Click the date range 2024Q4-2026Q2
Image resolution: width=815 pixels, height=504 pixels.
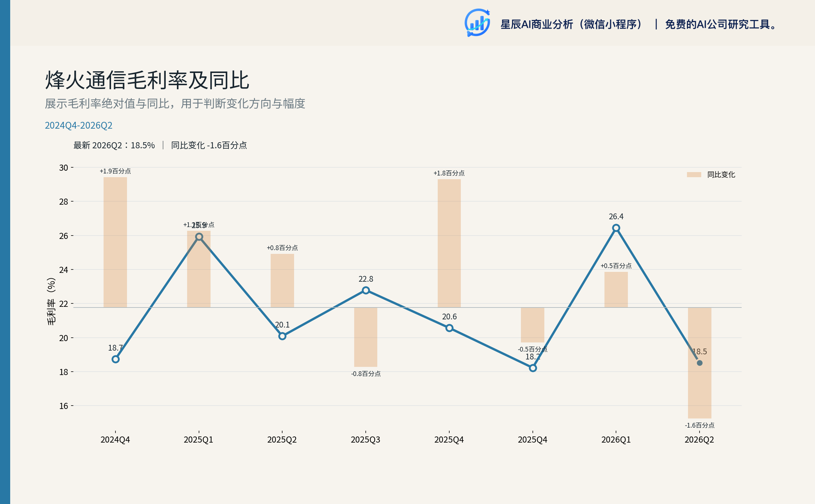coord(78,126)
